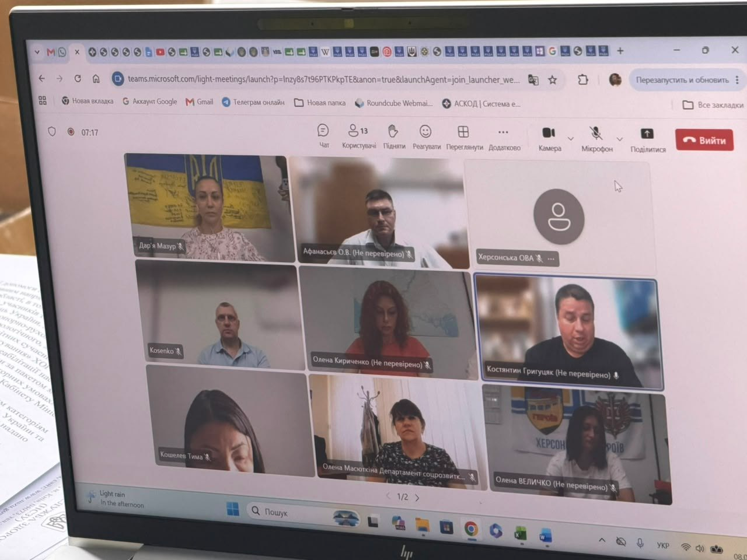The image size is (747, 560).
Task: Reload the page in Chrome
Action: [x=78, y=78]
